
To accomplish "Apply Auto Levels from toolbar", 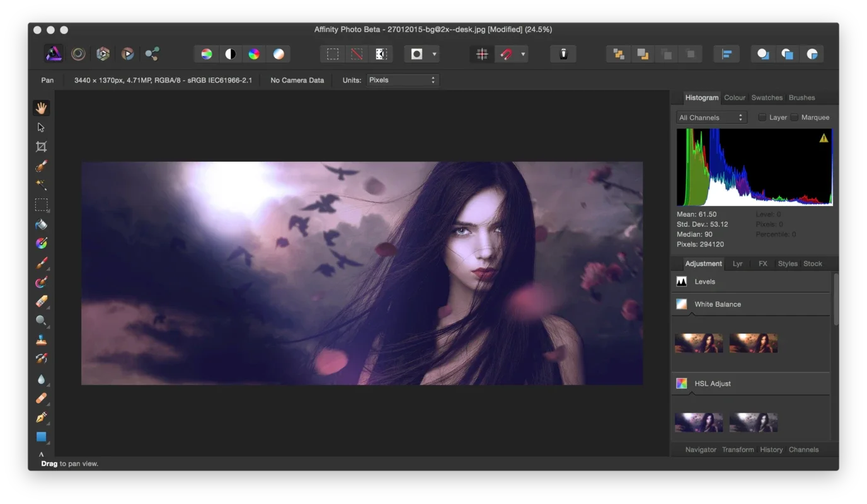I will coord(207,54).
